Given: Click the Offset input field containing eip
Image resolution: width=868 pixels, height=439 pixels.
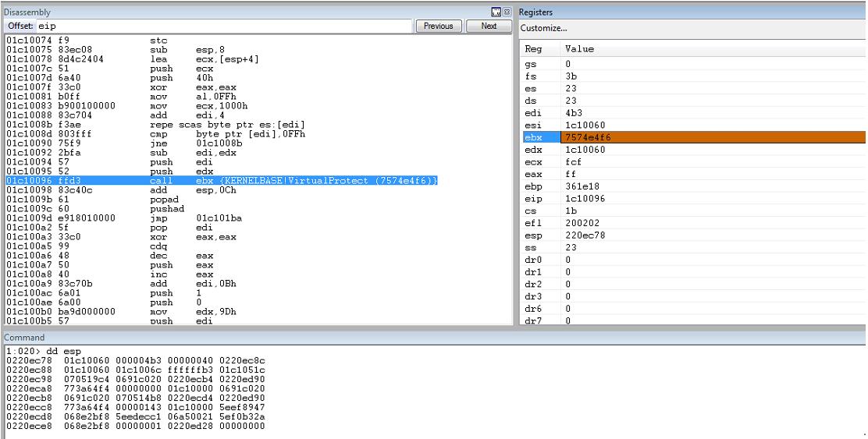Looking at the screenshot, I should point(225,26).
